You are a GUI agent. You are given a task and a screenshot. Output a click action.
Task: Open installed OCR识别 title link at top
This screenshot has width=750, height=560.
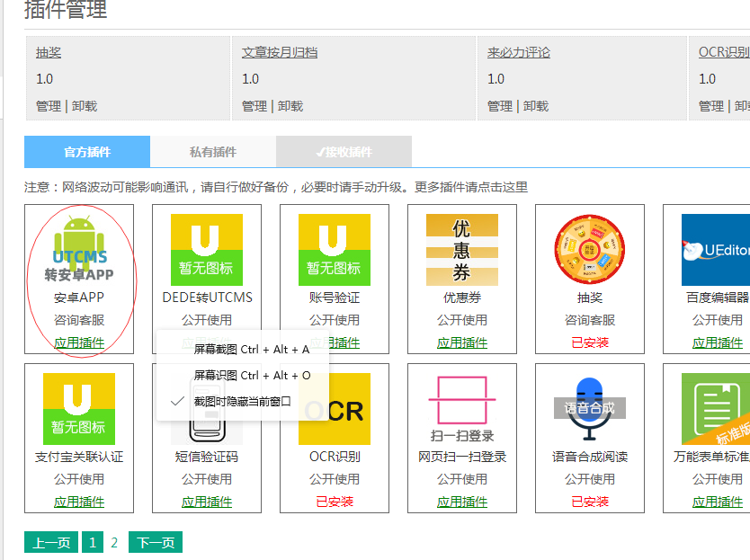pyautogui.click(x=724, y=52)
